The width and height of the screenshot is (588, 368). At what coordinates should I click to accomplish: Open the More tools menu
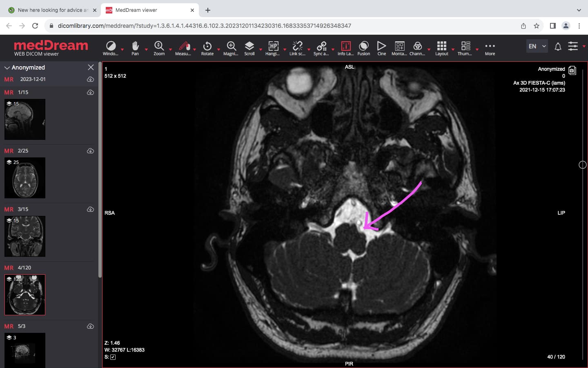tap(490, 48)
